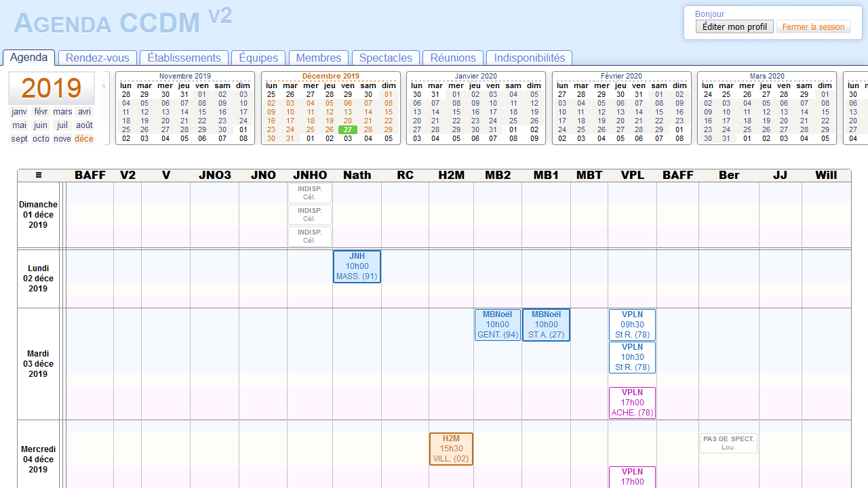
Task: Click the Nath column header
Action: tap(357, 175)
